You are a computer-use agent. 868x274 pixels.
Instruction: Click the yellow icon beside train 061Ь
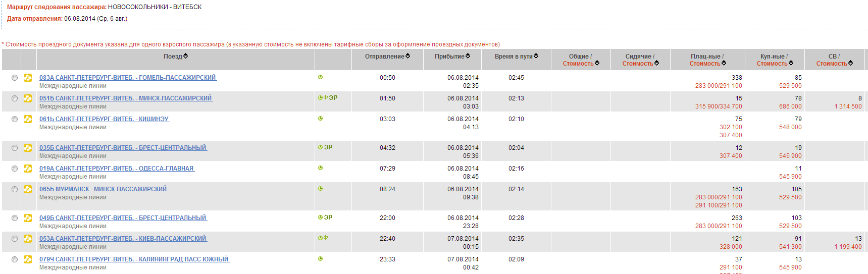tap(28, 119)
